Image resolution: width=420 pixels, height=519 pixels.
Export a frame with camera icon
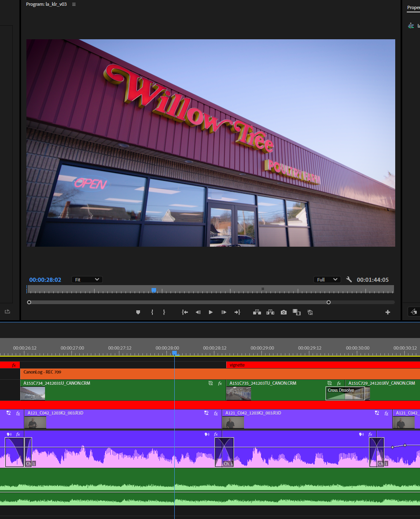[284, 312]
